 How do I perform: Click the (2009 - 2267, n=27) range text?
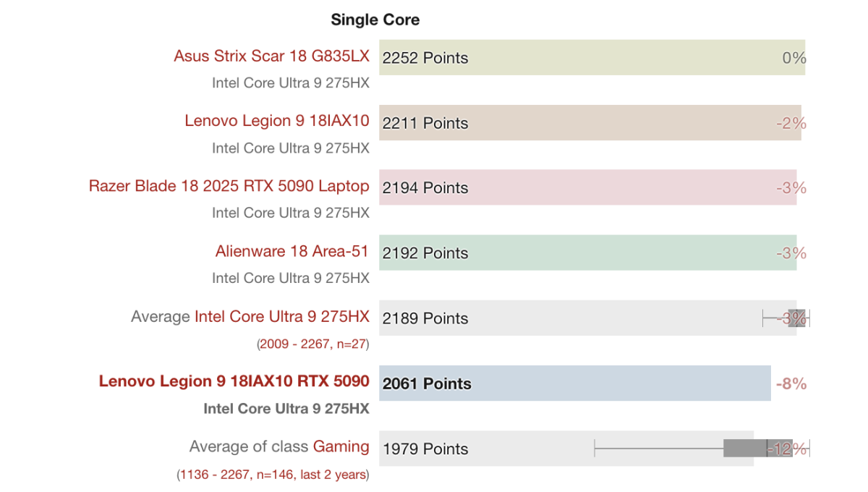(312, 344)
